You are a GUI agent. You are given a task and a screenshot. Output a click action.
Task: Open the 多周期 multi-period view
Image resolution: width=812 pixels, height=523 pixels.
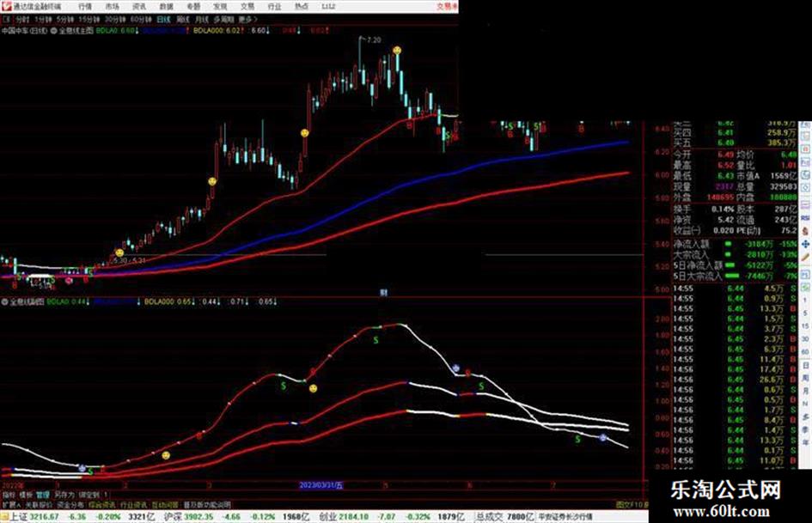(x=223, y=20)
